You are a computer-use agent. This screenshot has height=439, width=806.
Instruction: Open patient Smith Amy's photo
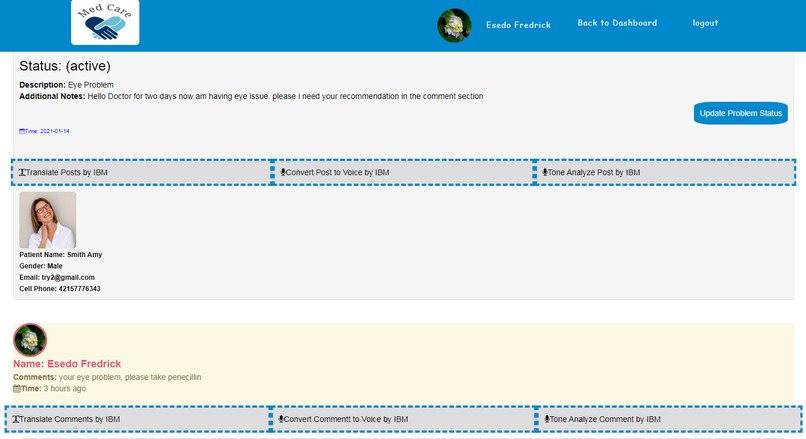48,220
